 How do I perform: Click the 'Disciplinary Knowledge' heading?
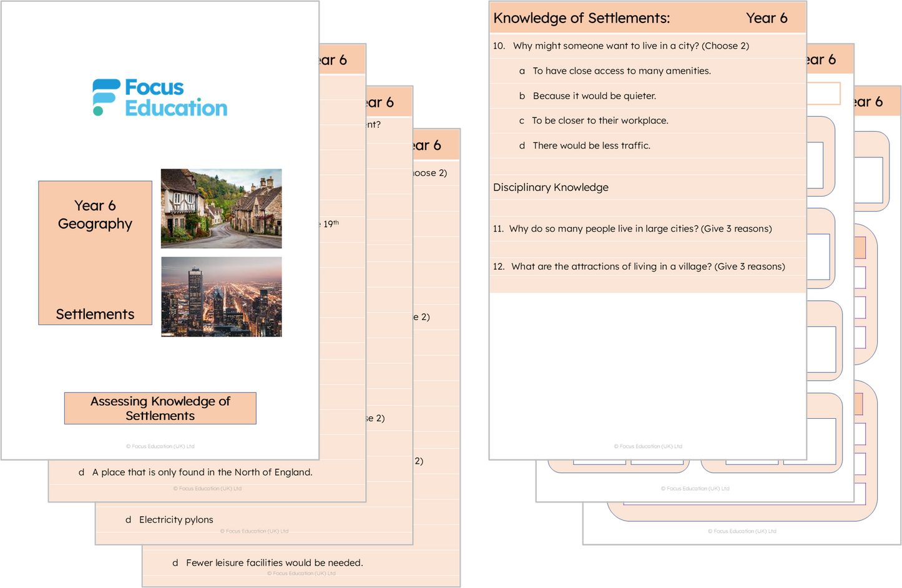click(551, 187)
